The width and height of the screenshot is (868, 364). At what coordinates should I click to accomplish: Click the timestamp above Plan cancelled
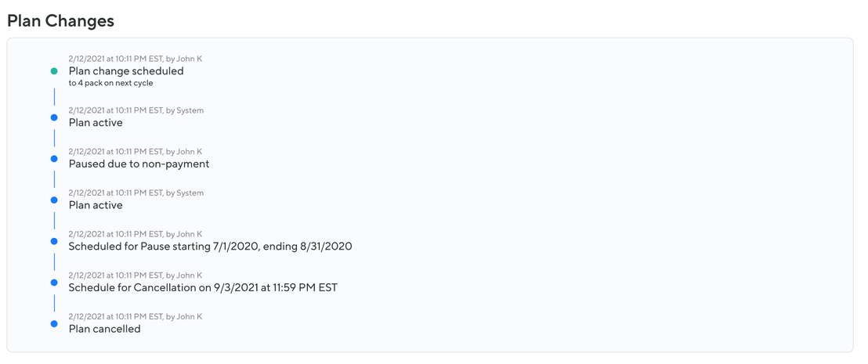[x=135, y=317]
